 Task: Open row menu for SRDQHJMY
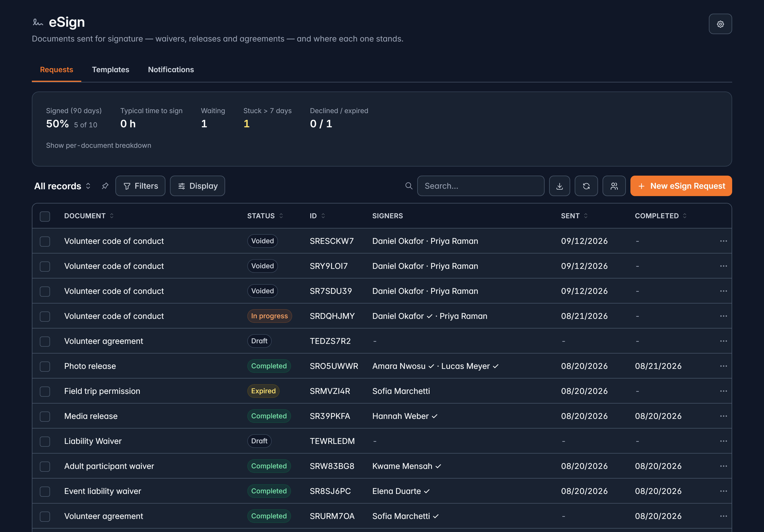[723, 316]
